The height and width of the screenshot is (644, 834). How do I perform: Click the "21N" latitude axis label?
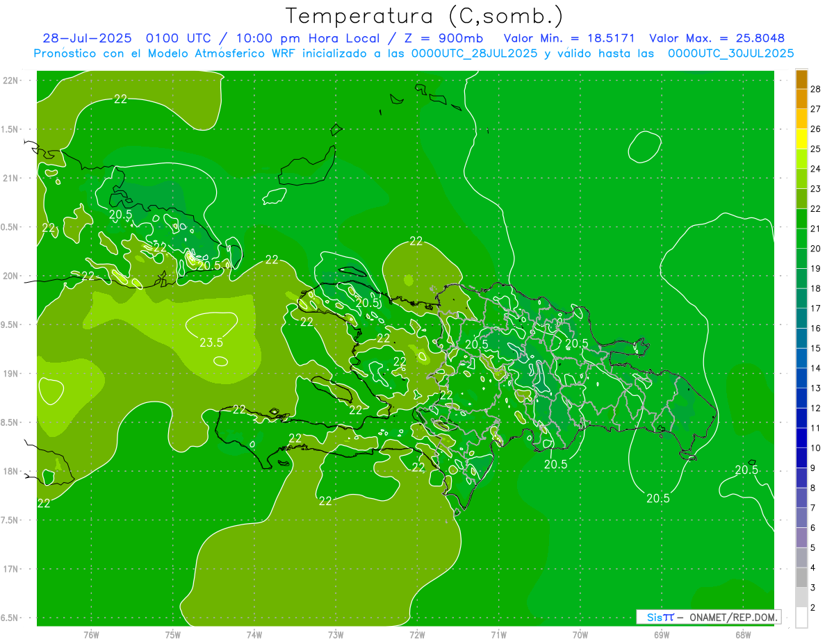(10, 178)
